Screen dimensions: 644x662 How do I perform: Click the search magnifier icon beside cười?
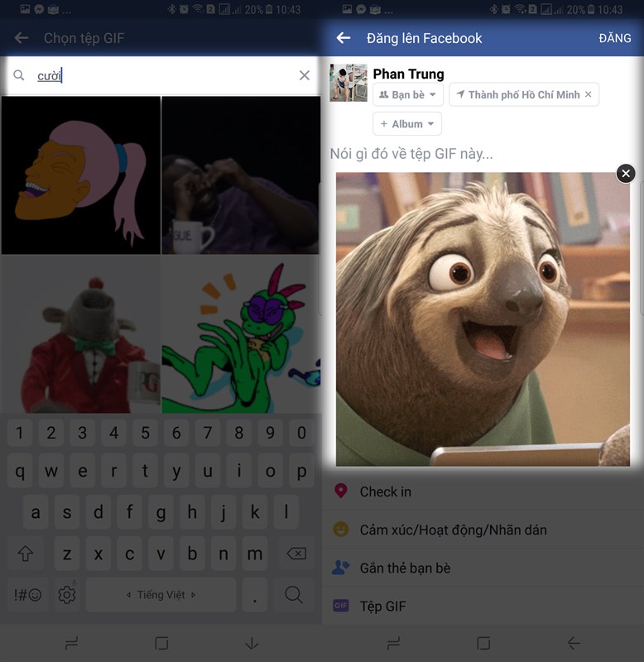(x=18, y=75)
